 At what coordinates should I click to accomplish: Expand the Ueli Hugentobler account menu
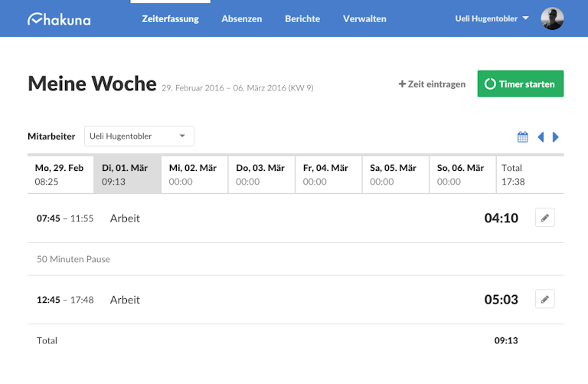pyautogui.click(x=492, y=18)
